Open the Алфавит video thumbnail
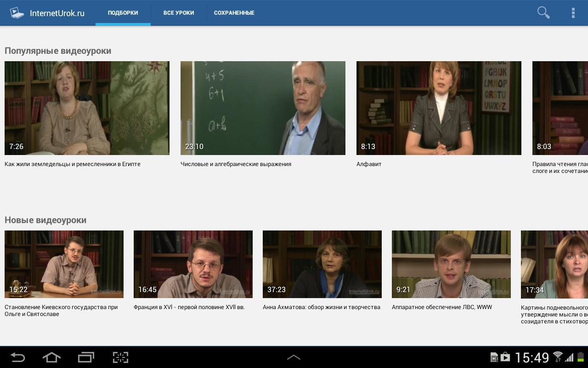The height and width of the screenshot is (368, 588). (439, 108)
